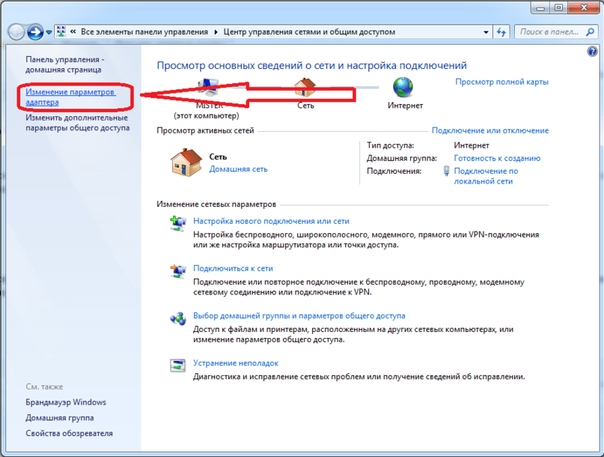This screenshot has width=604, height=457.
Task: Click the Сеть house icon in network map
Action: point(305,88)
